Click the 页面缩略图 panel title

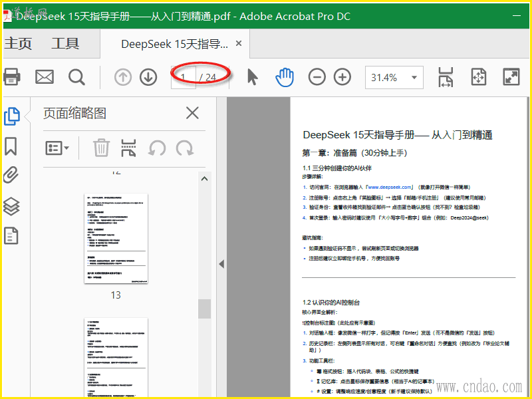coord(74,113)
